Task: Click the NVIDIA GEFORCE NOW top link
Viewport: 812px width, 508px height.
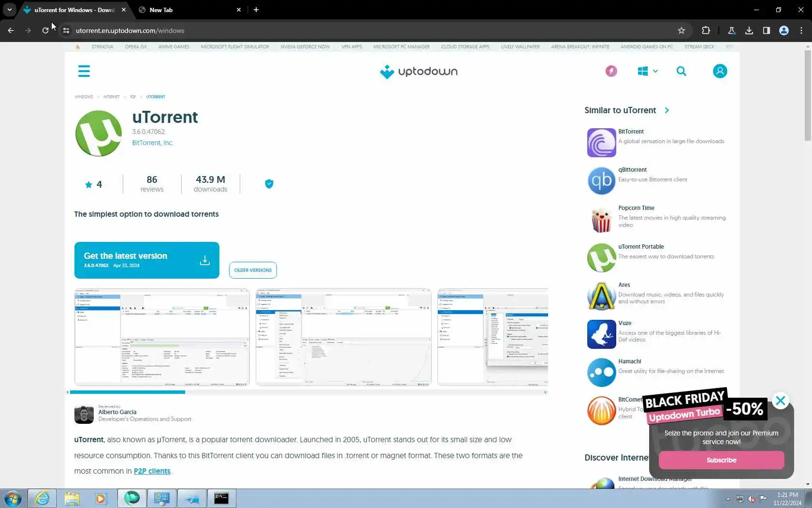Action: (305, 47)
